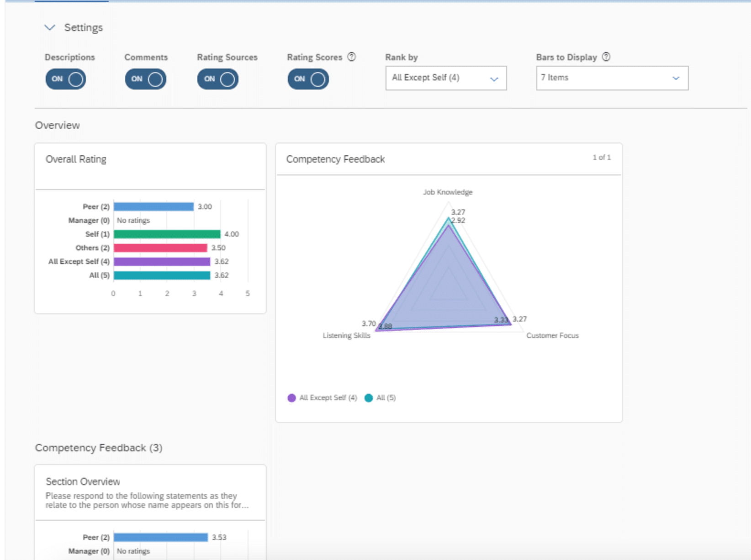
Task: Click the Peer (2) blue bar
Action: (x=153, y=206)
